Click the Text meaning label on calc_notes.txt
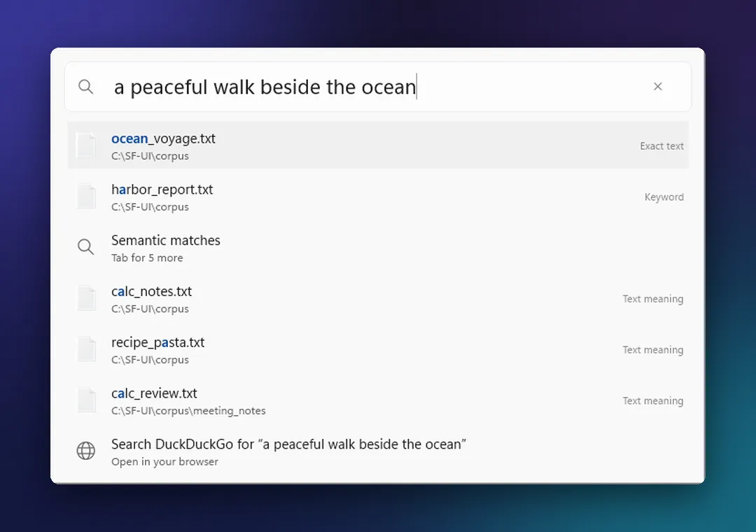This screenshot has width=756, height=532. click(653, 299)
